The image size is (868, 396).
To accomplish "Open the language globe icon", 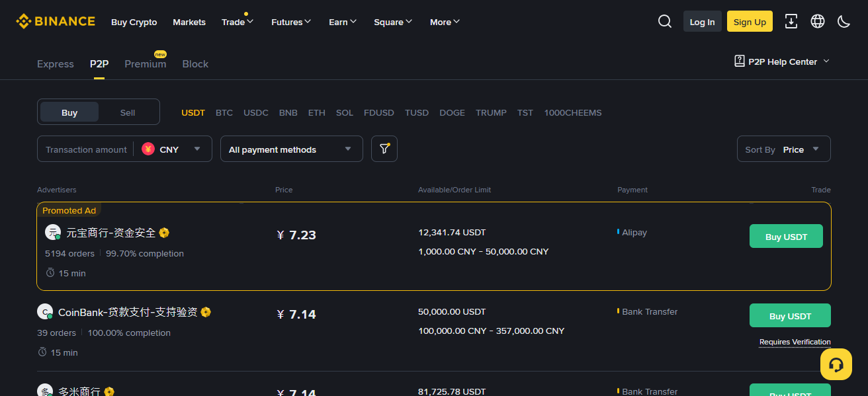I will (x=818, y=21).
